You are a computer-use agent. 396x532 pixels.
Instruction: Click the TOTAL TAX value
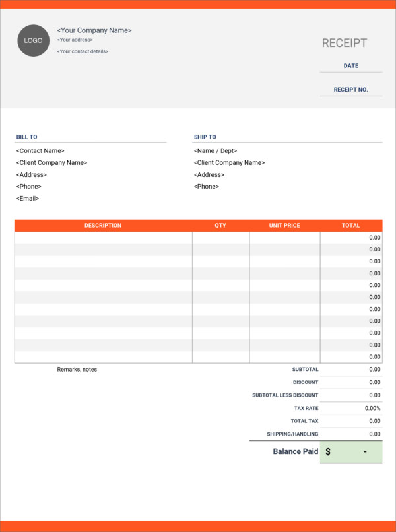tap(375, 421)
